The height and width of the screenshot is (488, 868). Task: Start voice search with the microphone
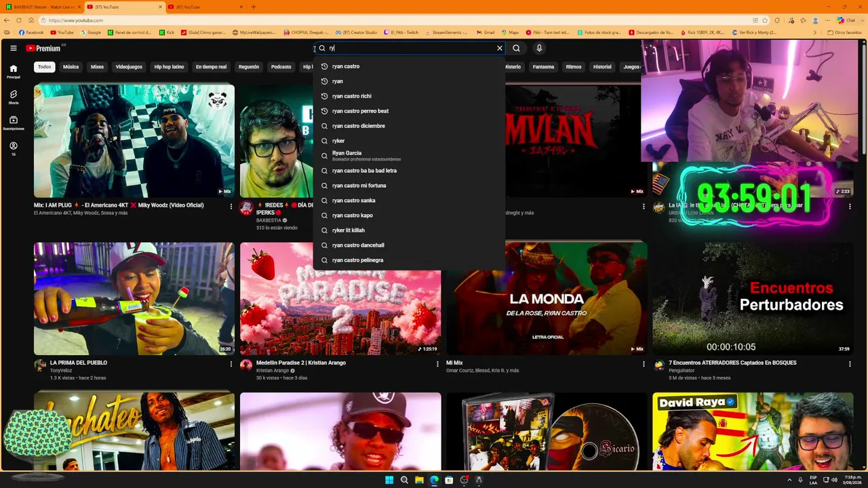tap(539, 48)
